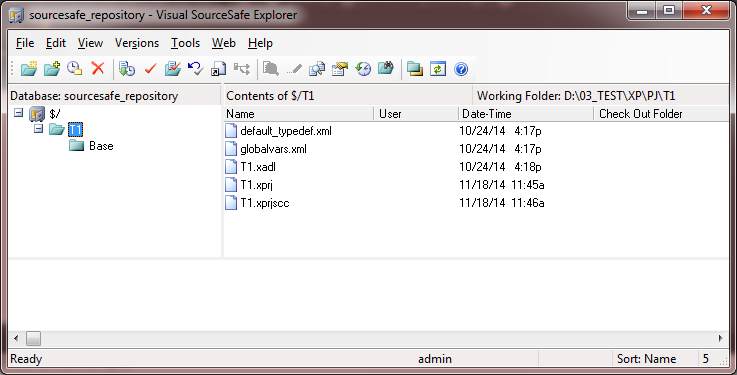Click the Show Differences magnifier icon
Viewport: 737px width, 375px height.
click(317, 69)
